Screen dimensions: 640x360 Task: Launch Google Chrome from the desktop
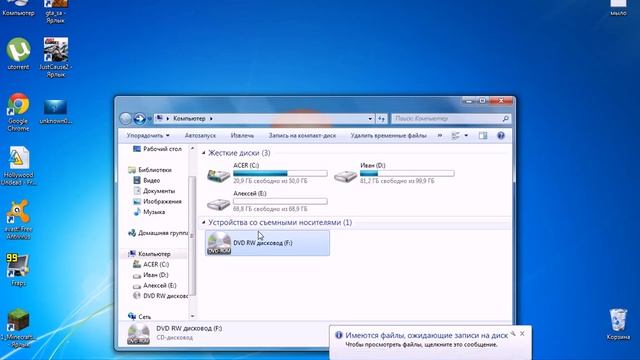click(18, 104)
